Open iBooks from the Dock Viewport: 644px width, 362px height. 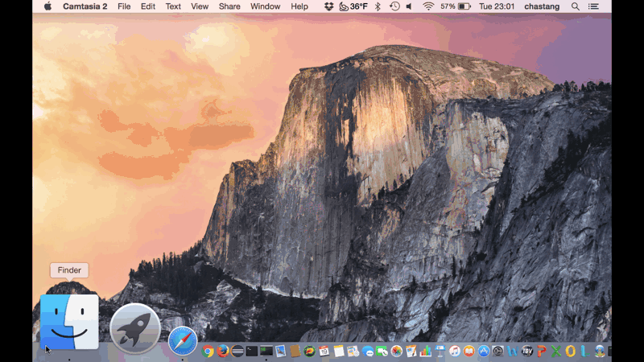point(469,351)
